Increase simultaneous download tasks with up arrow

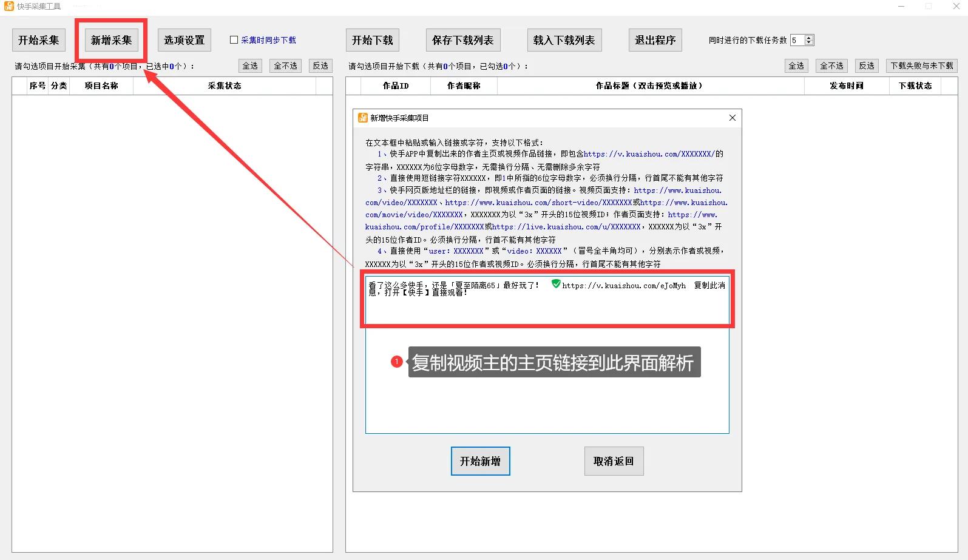(x=809, y=38)
